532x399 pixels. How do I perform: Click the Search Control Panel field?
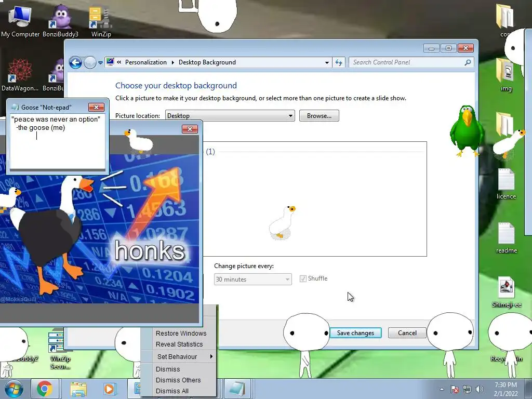pos(407,62)
